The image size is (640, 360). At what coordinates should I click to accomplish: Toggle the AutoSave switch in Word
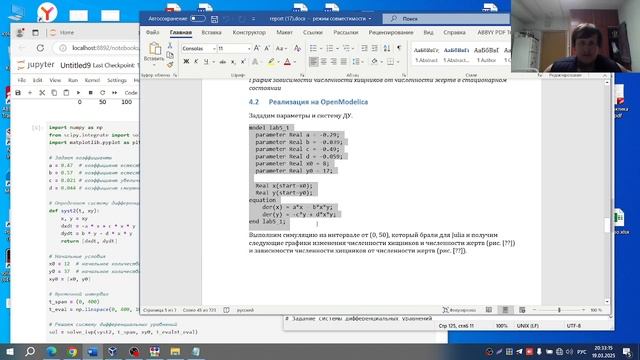(198, 19)
